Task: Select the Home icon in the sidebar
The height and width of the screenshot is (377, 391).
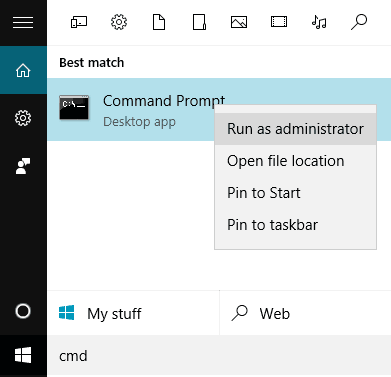Action: 23,70
